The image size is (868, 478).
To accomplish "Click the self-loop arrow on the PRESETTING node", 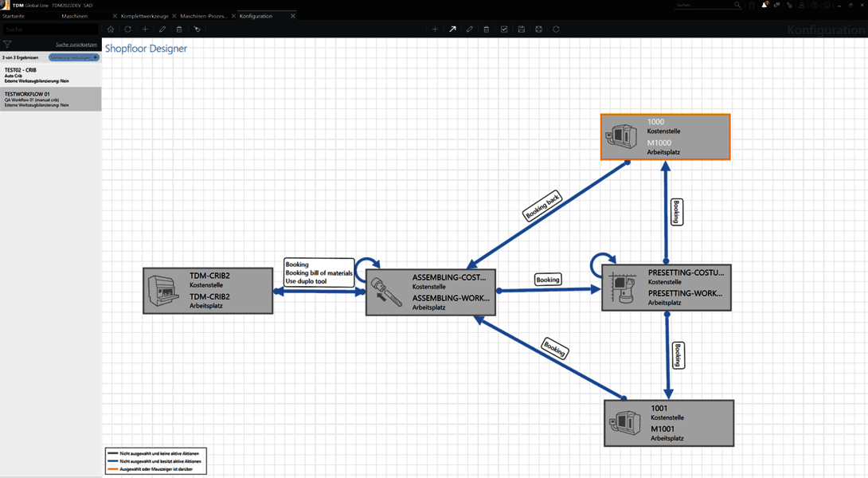I will (602, 264).
